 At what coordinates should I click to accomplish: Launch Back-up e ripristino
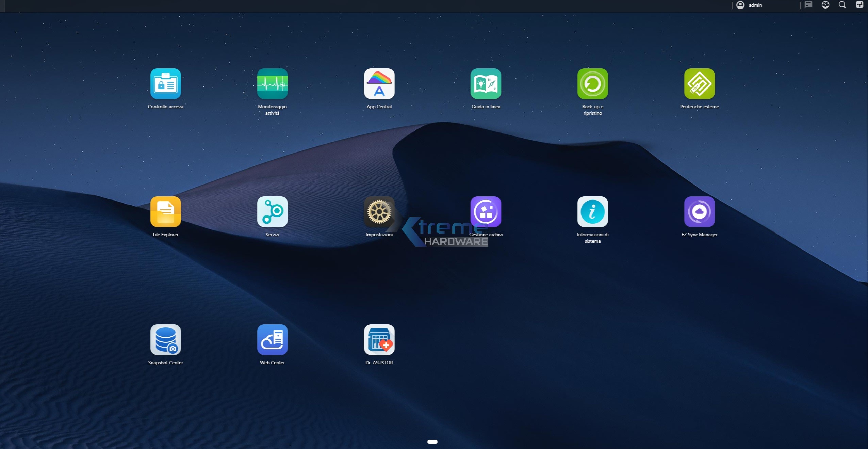tap(592, 84)
